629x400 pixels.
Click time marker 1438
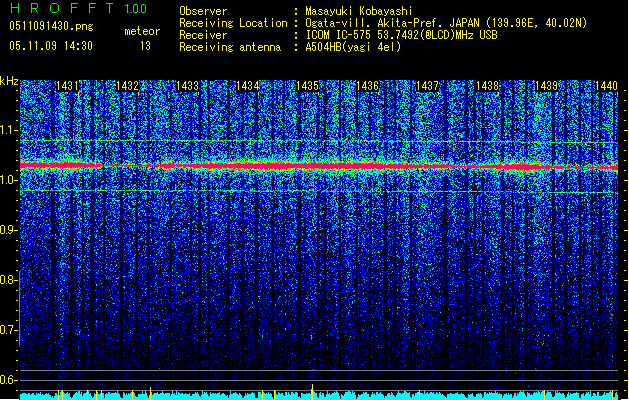tap(487, 86)
